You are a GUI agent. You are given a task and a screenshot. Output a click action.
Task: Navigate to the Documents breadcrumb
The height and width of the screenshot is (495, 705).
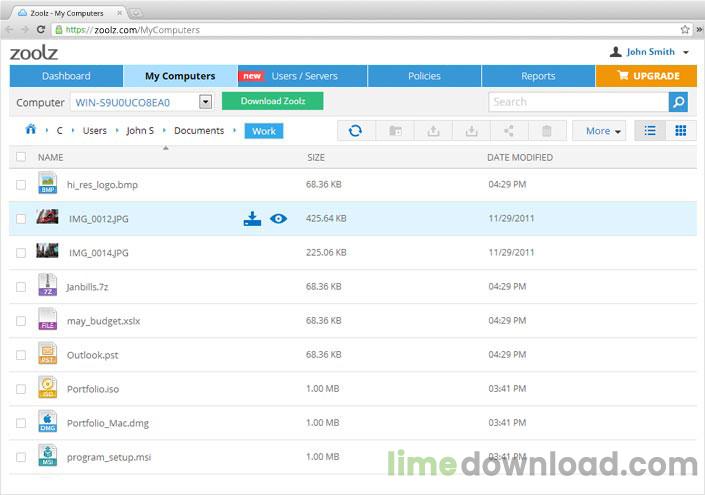(199, 130)
